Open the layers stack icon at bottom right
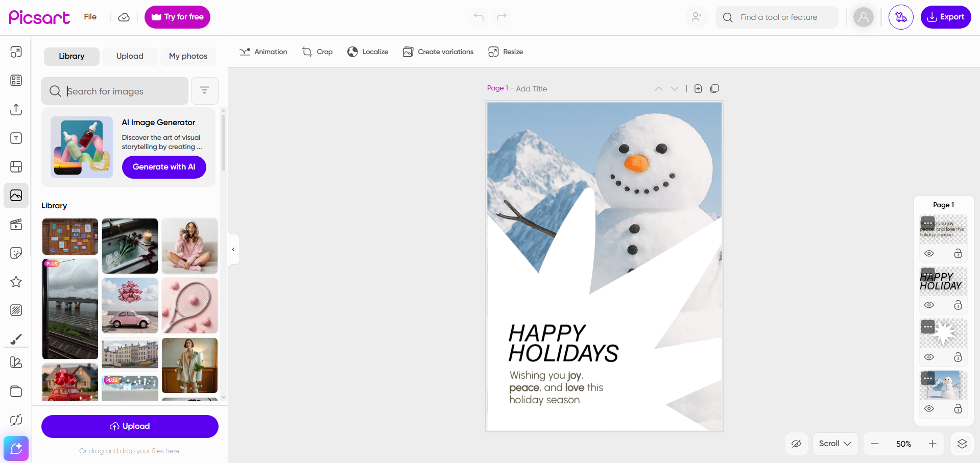 [x=962, y=444]
